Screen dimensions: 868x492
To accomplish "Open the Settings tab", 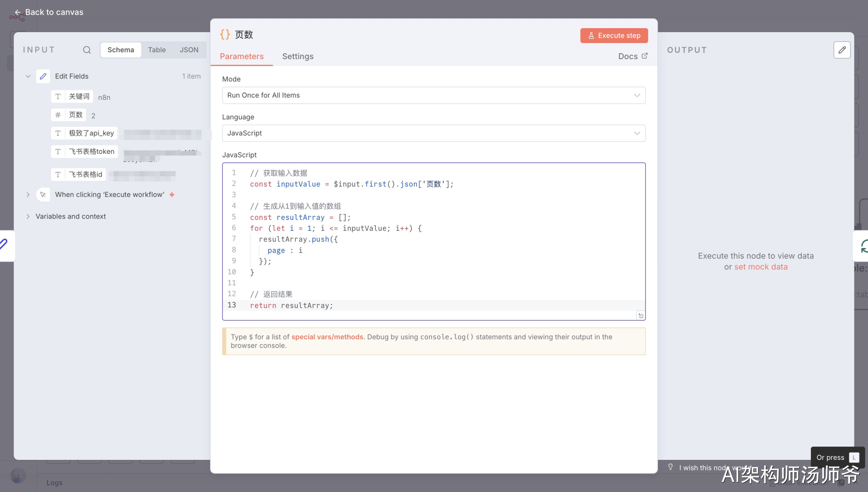I will [297, 56].
